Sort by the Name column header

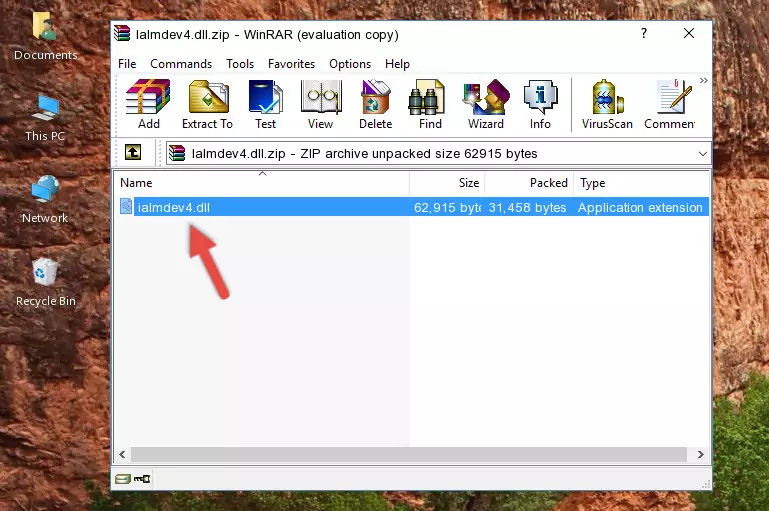pos(262,183)
